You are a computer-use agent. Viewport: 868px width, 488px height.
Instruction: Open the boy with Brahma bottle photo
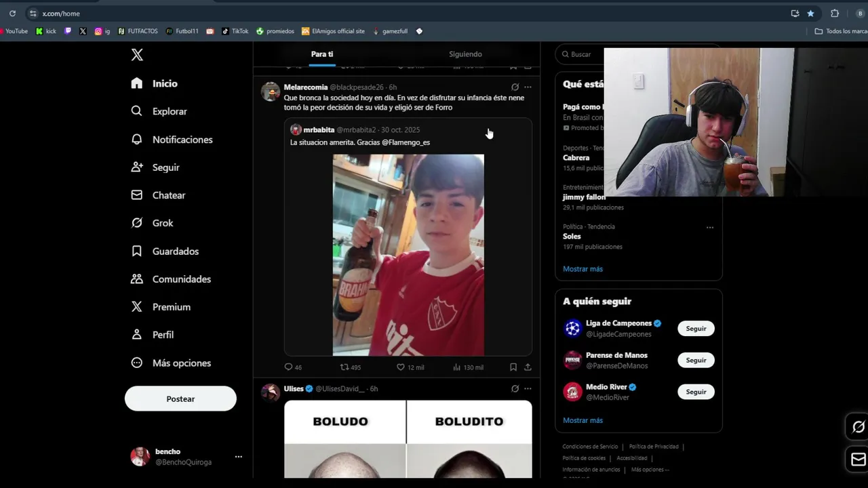click(x=408, y=255)
